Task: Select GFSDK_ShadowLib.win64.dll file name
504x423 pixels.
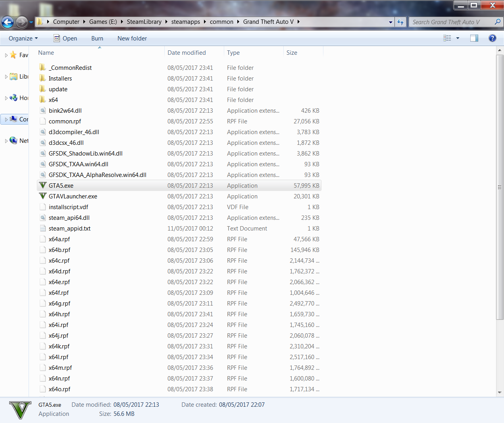Action: click(x=86, y=154)
